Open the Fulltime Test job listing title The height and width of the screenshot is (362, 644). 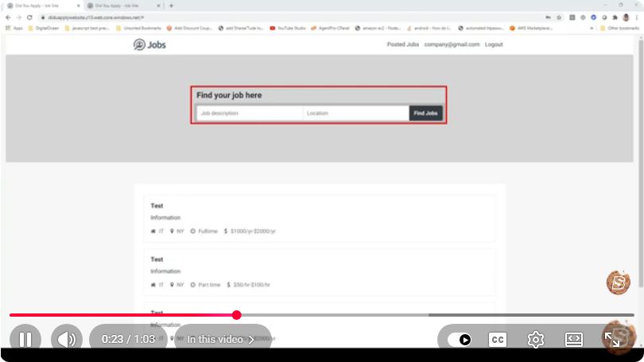point(157,206)
